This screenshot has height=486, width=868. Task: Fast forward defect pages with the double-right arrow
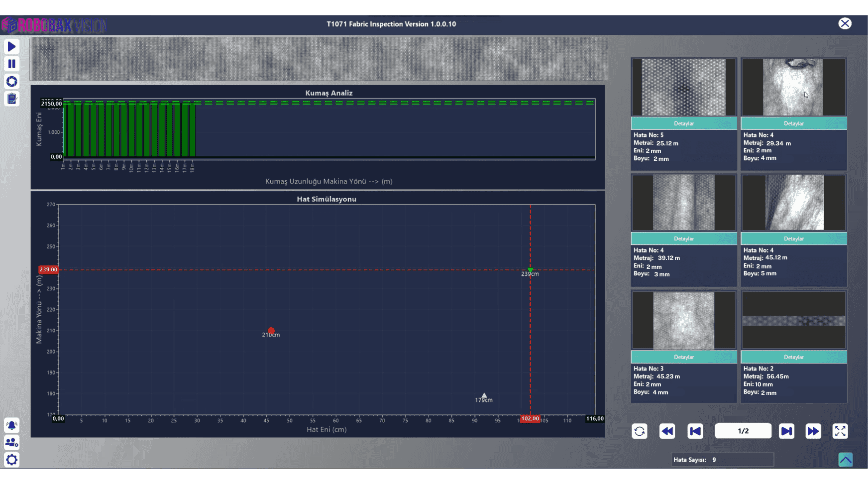(813, 431)
